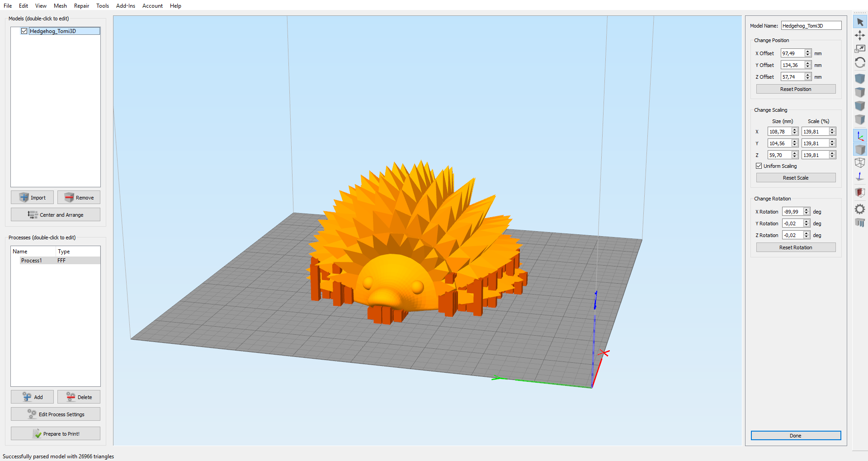Click the Y Rotation degree field
The width and height of the screenshot is (868, 461).
click(x=793, y=223)
